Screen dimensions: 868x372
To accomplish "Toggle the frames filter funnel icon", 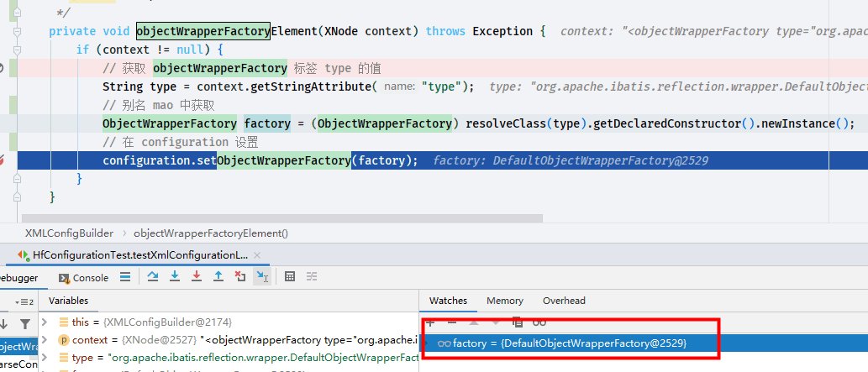I will pyautogui.click(x=25, y=324).
